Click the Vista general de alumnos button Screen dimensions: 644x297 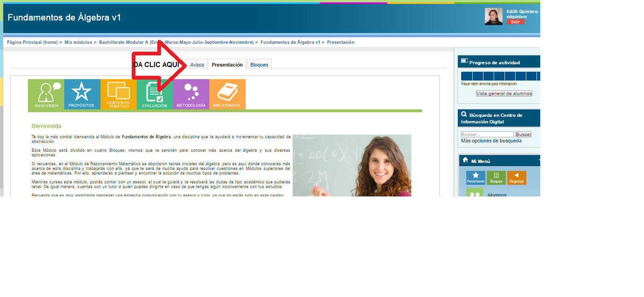pyautogui.click(x=504, y=94)
